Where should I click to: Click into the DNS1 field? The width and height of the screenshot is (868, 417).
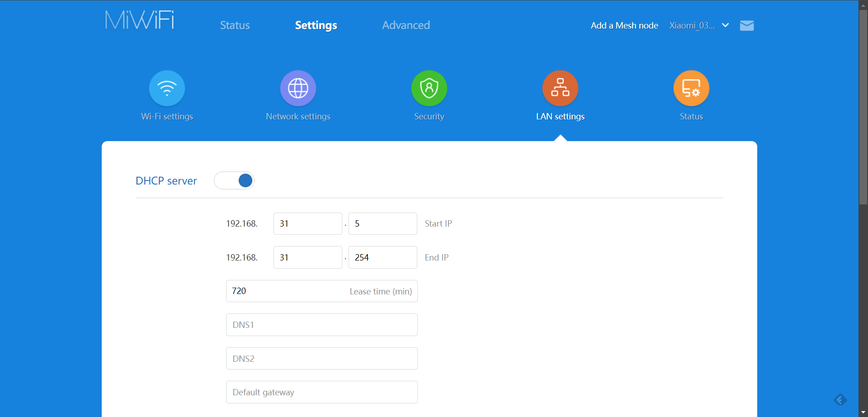[x=321, y=325]
